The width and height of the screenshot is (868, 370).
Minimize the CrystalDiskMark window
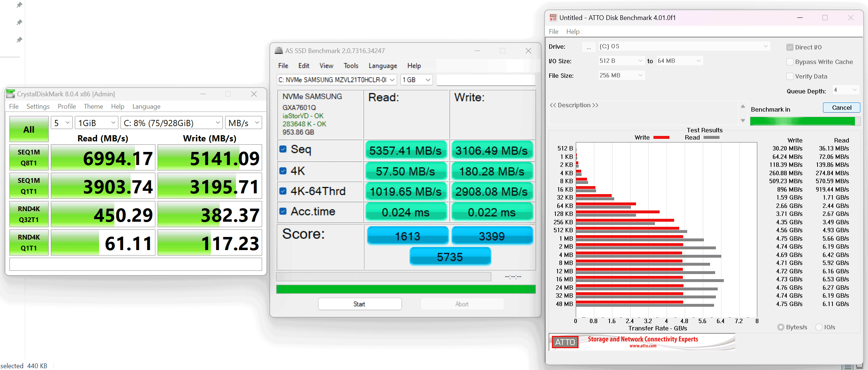click(203, 94)
